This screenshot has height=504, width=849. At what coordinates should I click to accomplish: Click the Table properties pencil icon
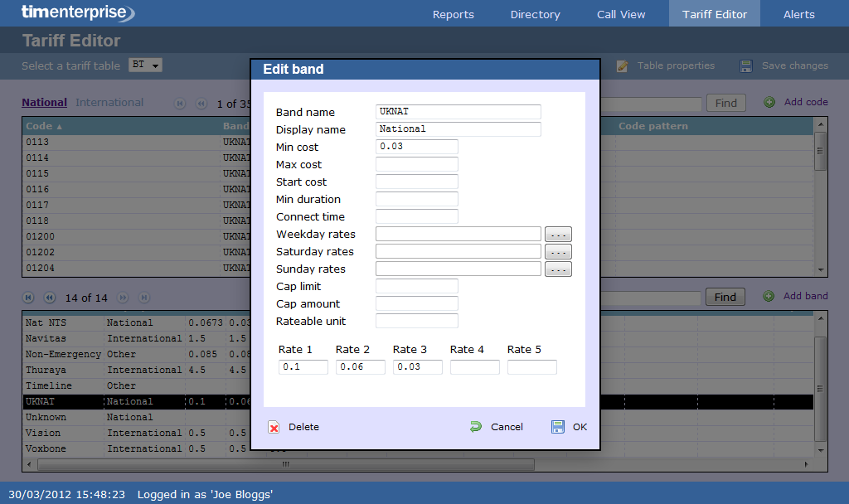click(622, 66)
